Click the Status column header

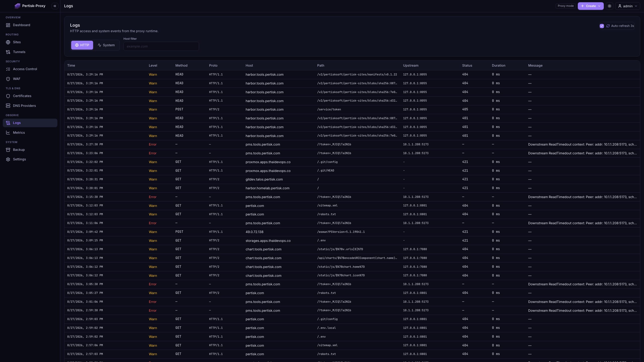pyautogui.click(x=467, y=66)
